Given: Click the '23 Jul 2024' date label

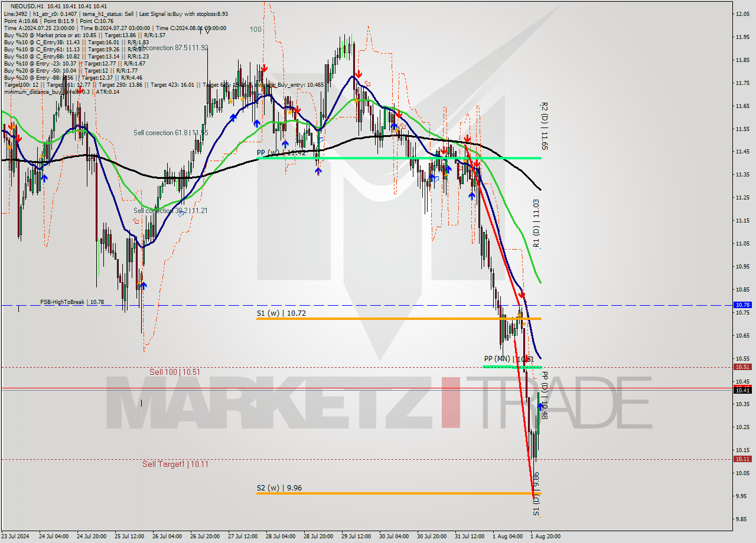Looking at the screenshot, I should click(15, 537).
